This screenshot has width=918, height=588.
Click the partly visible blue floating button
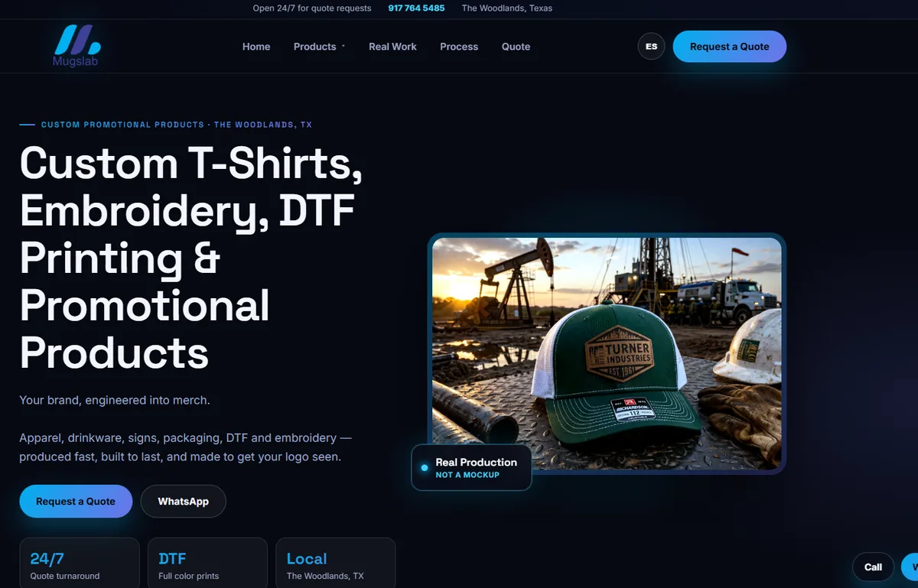coord(910,567)
